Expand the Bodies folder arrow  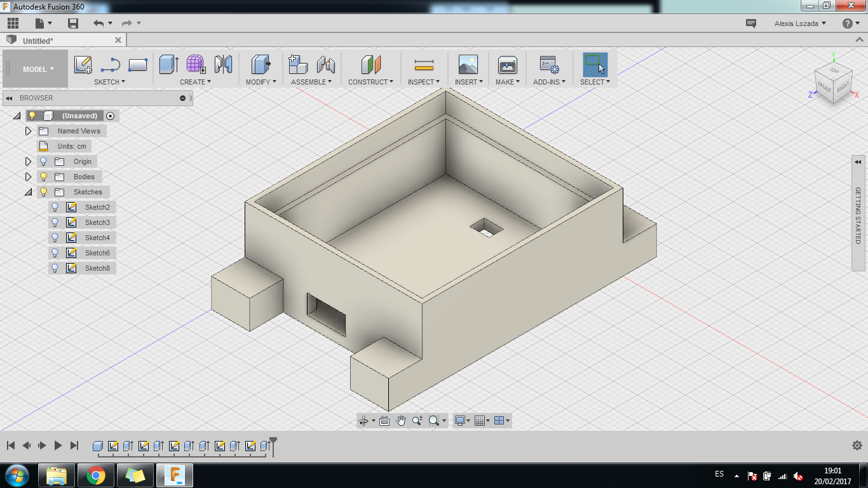coord(28,177)
